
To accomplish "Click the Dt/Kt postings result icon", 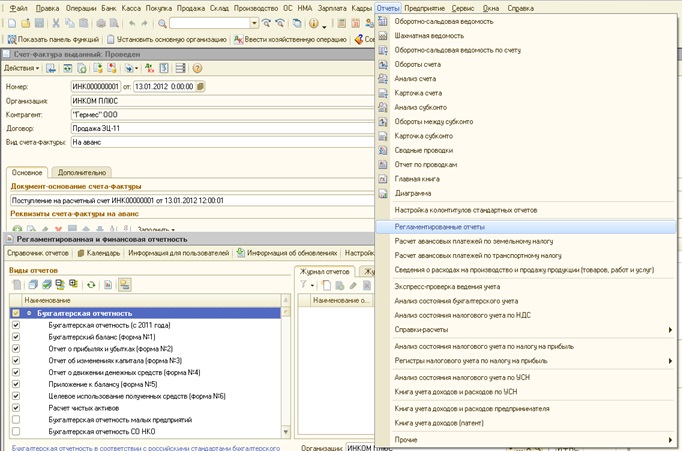I will (150, 68).
